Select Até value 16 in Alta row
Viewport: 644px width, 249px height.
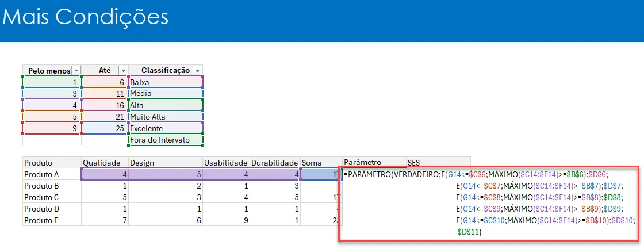105,105
